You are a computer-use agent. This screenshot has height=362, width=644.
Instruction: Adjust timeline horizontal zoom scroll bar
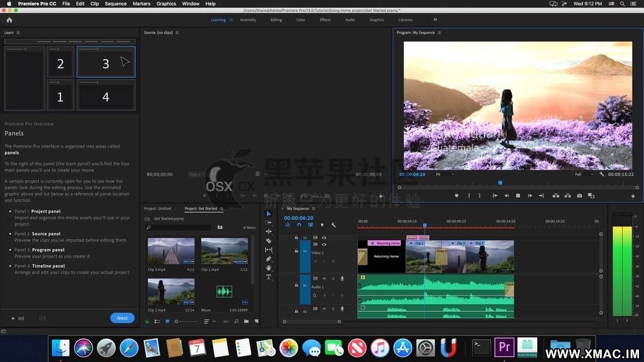tap(312, 322)
